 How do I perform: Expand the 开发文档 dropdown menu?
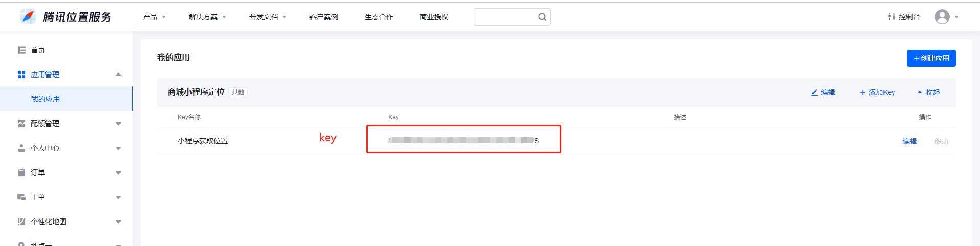coord(268,17)
